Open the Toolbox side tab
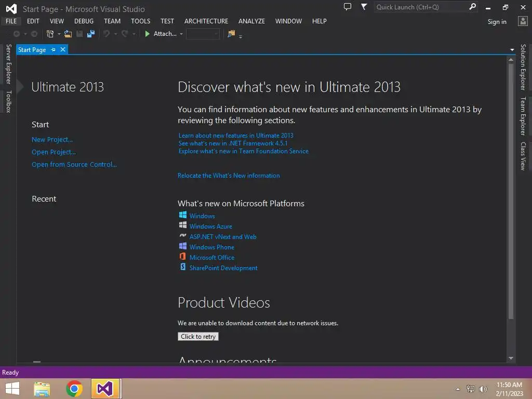The image size is (532, 399). (x=9, y=101)
